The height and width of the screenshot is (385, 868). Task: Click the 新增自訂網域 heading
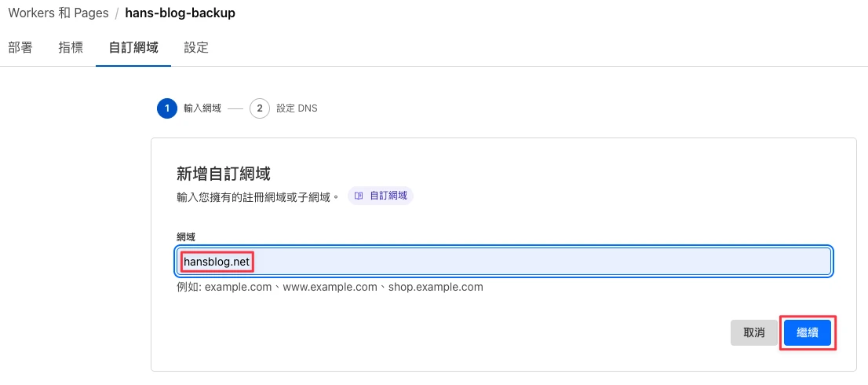(224, 174)
